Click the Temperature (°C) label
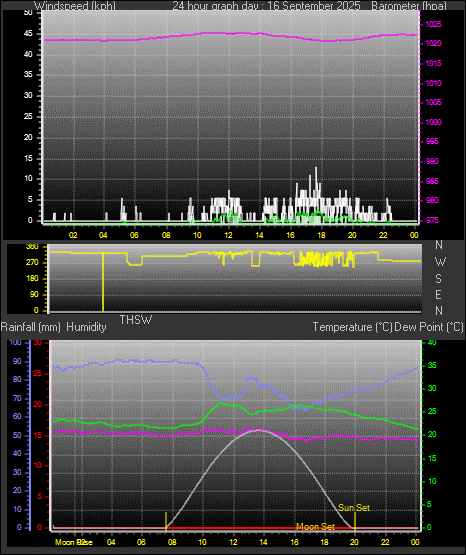The height and width of the screenshot is (555, 466). pyautogui.click(x=352, y=327)
